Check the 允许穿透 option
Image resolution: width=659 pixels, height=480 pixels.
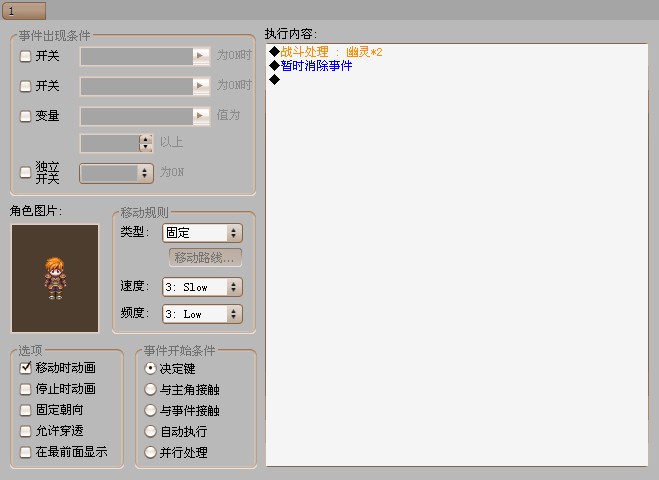pyautogui.click(x=26, y=431)
